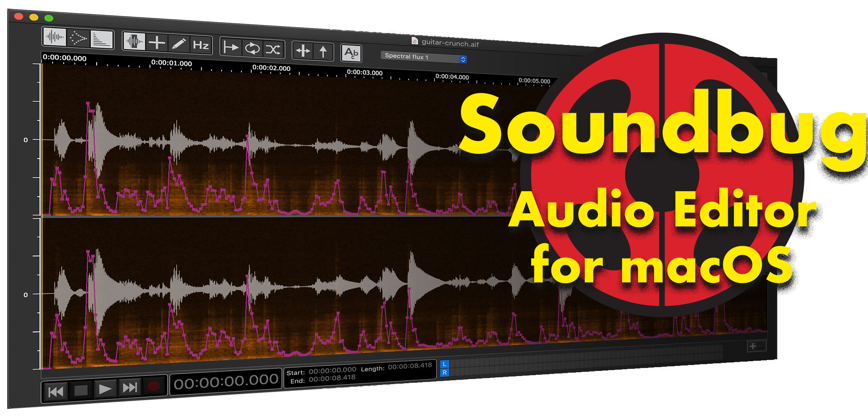Enable play-from-start arrow mode
The width and height of the screenshot is (868, 418).
(x=231, y=47)
